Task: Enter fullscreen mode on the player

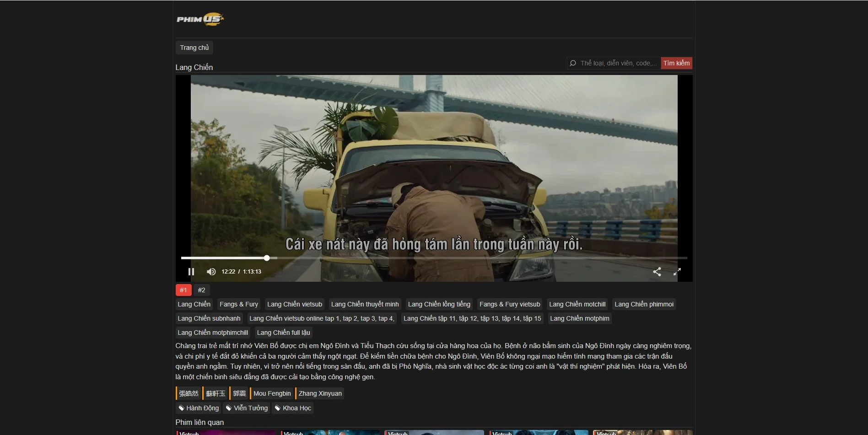Action: [677, 271]
